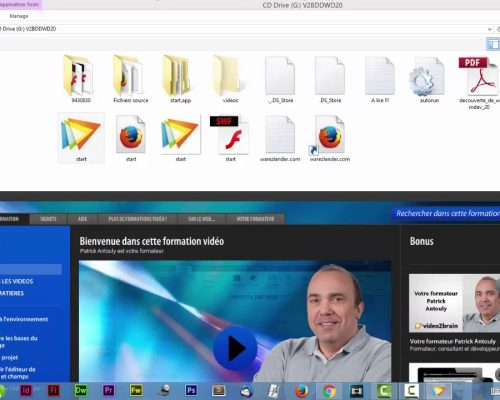Screen dimensions: 500x400
Task: Select the .DS_Store file icon
Action: [x=330, y=76]
